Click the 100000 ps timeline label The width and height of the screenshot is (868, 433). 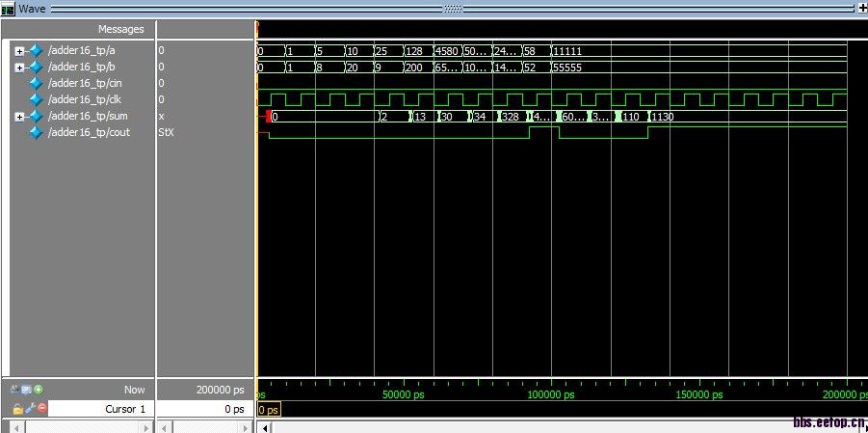point(551,394)
